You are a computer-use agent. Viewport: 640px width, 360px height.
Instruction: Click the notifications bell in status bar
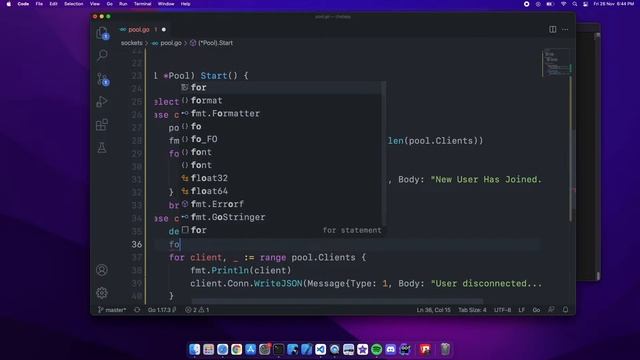click(565, 310)
